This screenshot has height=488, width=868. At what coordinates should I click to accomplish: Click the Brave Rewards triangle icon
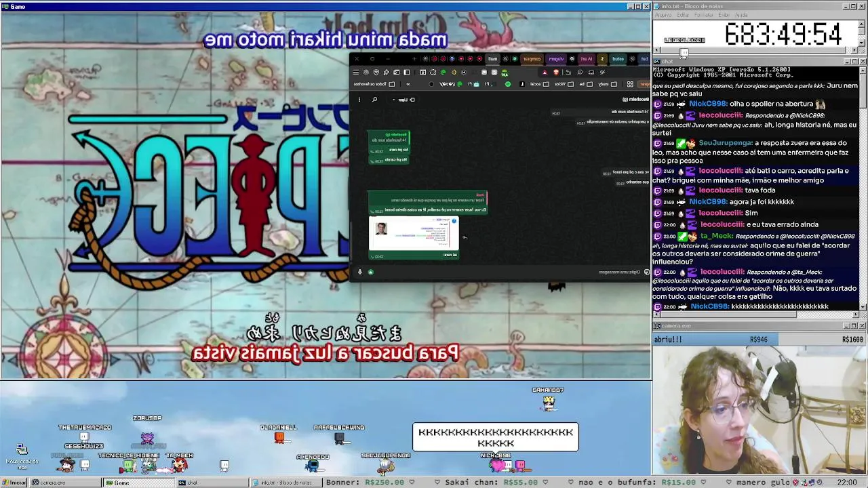[x=545, y=73]
